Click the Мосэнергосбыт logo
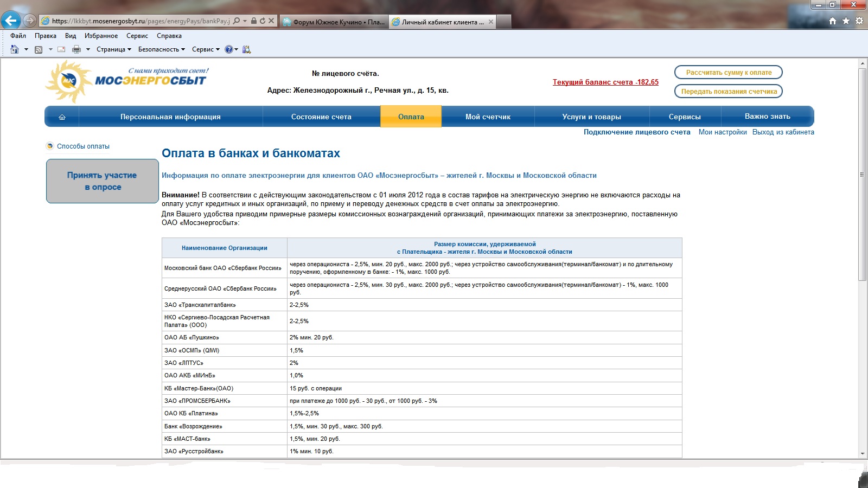 (127, 81)
